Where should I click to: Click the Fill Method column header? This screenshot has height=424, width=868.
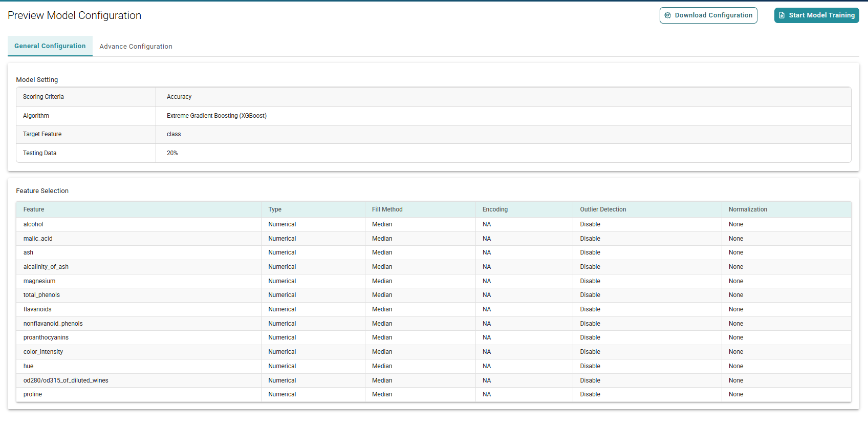(387, 209)
